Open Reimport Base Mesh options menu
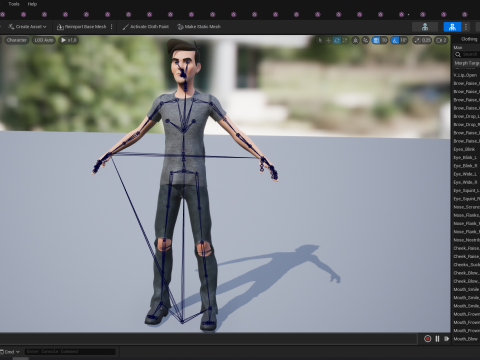The image size is (480, 360). [111, 27]
